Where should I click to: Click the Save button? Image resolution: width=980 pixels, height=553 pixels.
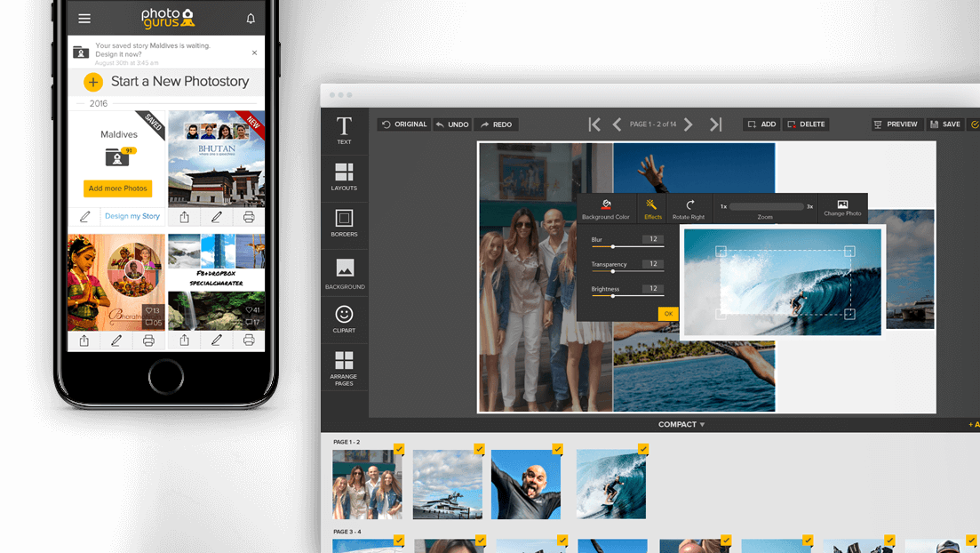point(944,124)
